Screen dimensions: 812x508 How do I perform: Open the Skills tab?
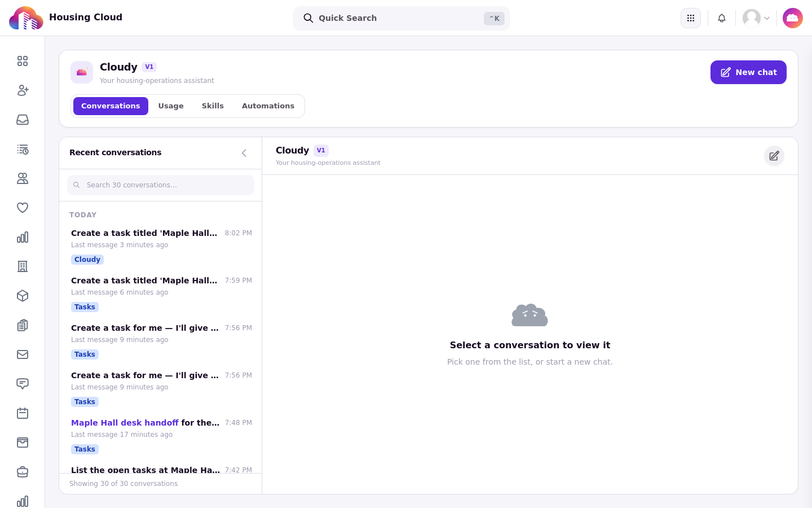[x=213, y=106]
